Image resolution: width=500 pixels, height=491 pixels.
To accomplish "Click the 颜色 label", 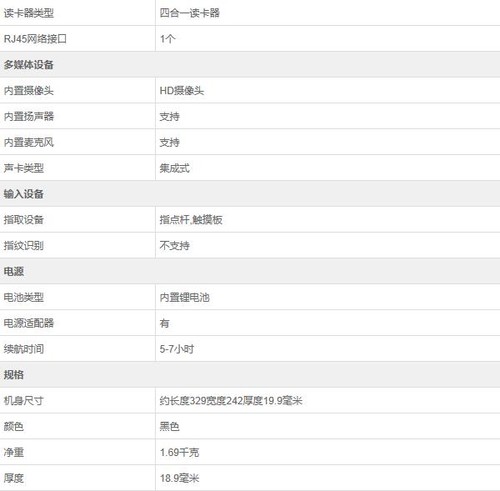I will 14,426.
